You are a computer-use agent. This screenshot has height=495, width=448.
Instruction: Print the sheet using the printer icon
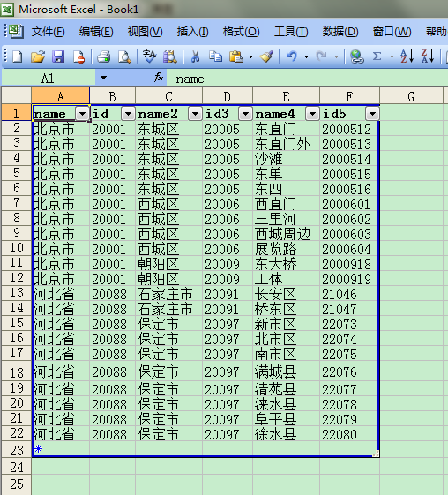pyautogui.click(x=103, y=56)
